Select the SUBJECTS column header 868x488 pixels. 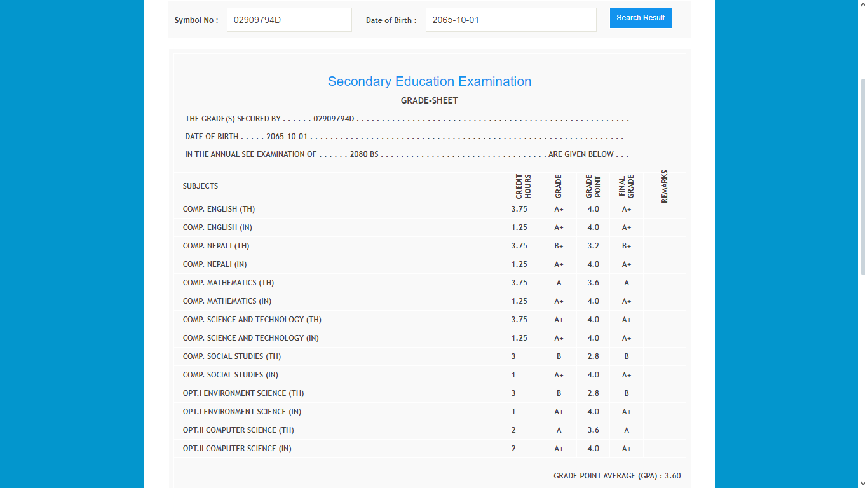tap(200, 186)
